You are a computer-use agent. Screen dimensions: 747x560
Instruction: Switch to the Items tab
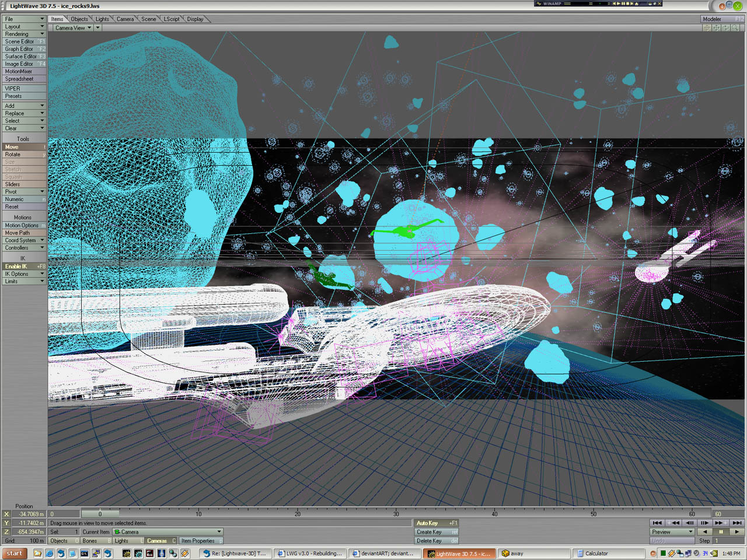coord(57,19)
